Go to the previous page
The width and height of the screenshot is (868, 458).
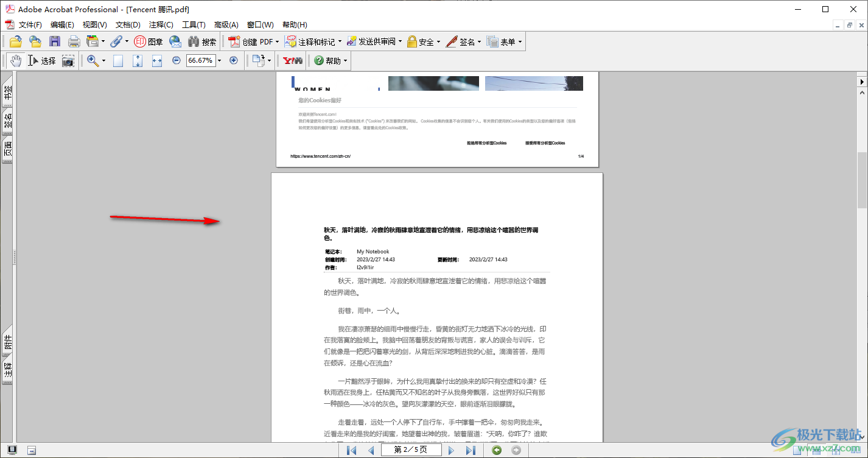click(x=371, y=450)
